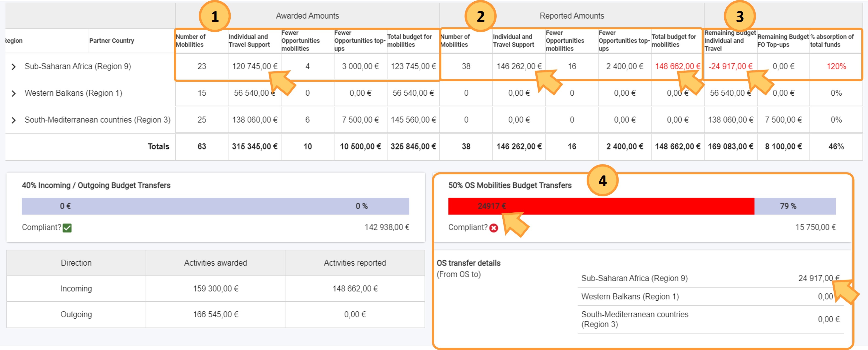Click the Activities reported column header
Image resolution: width=868 pixels, height=350 pixels.
(355, 263)
